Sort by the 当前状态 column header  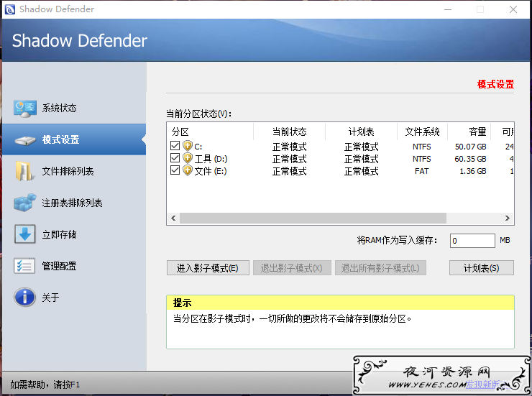click(x=289, y=132)
